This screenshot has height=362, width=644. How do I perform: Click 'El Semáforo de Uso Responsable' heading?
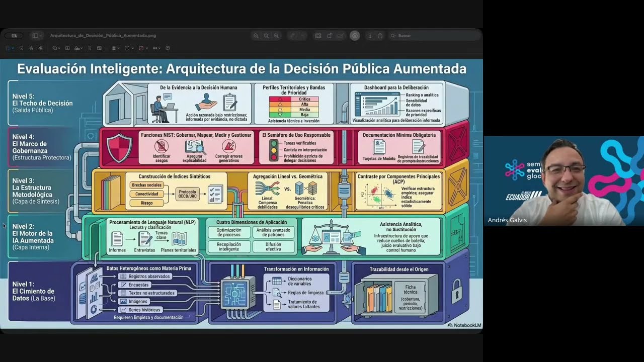click(x=296, y=135)
